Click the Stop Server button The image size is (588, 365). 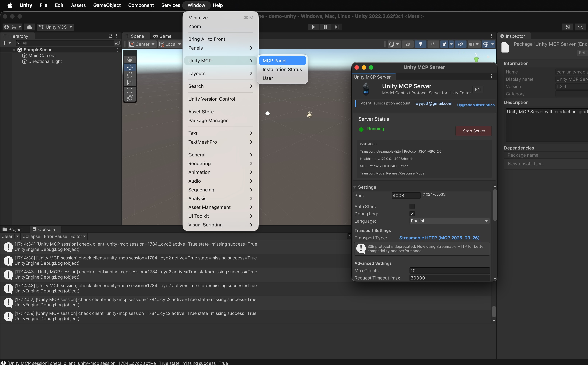coord(474,131)
